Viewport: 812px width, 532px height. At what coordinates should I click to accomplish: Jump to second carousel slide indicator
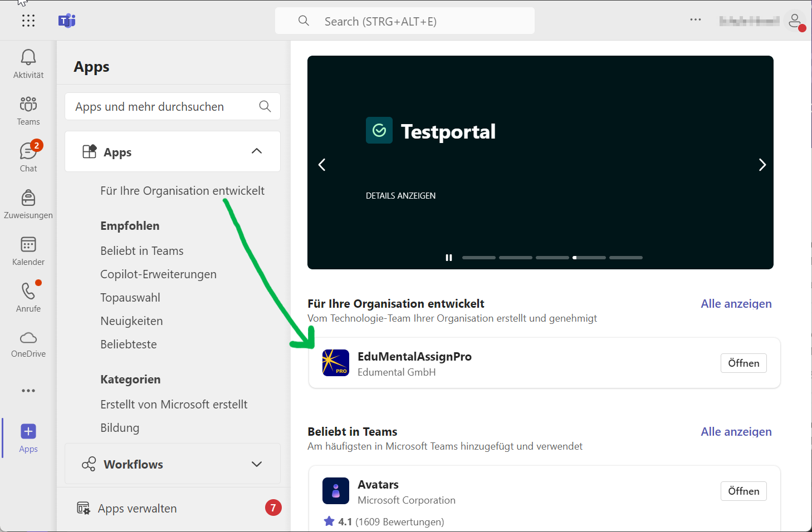click(516, 258)
